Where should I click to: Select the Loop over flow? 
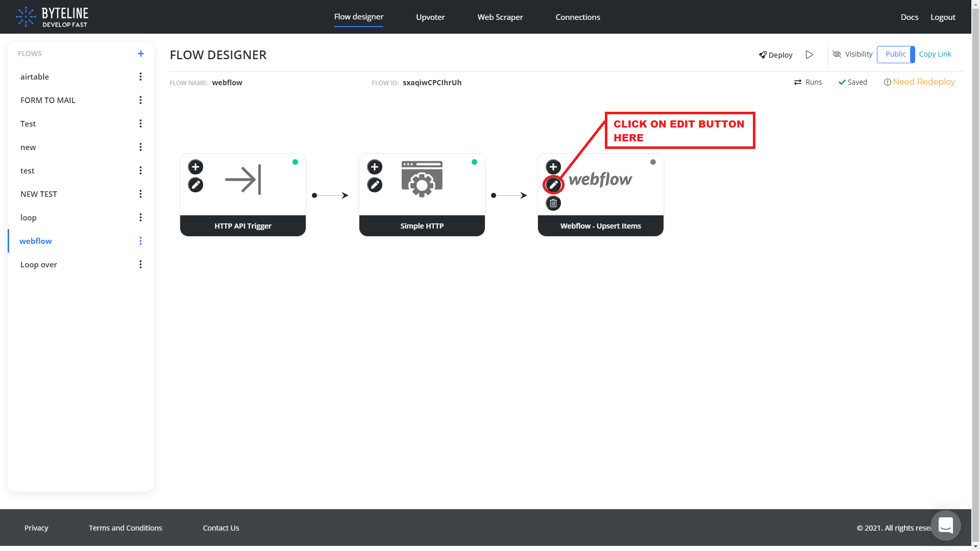[39, 264]
